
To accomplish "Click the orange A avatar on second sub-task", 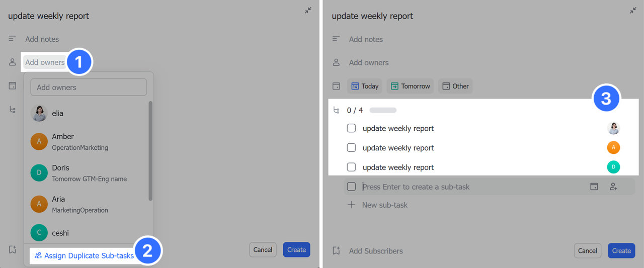I will click(613, 148).
